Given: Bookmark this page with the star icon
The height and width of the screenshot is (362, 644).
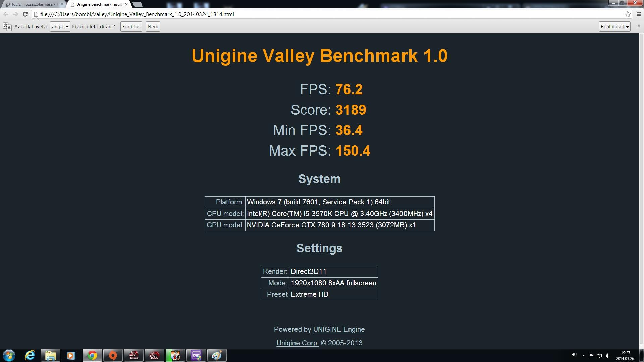Looking at the screenshot, I should (x=628, y=14).
